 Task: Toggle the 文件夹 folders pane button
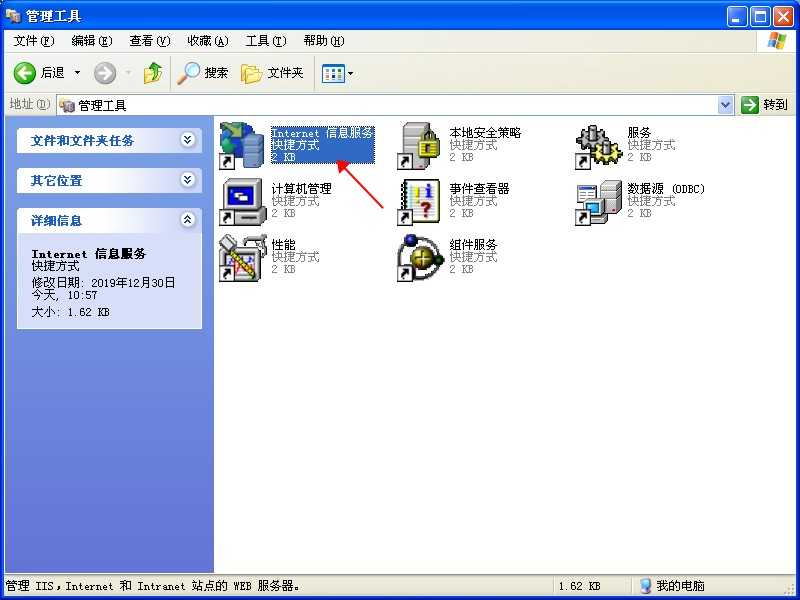[272, 73]
